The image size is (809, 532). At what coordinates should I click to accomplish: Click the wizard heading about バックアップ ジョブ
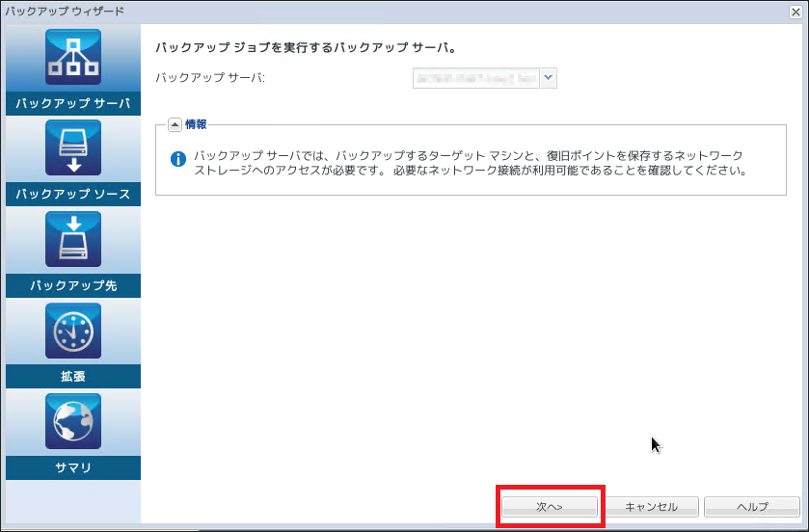pyautogui.click(x=306, y=48)
